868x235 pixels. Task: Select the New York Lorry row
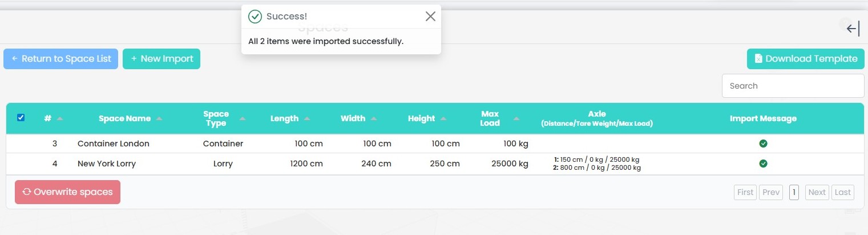[435, 164]
